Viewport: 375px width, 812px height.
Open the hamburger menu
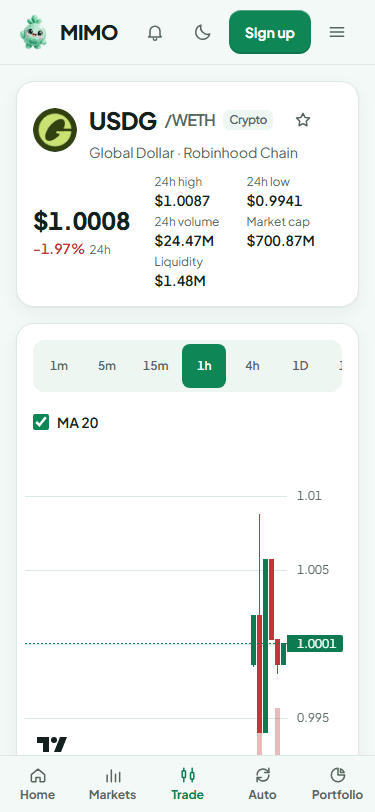click(x=337, y=33)
